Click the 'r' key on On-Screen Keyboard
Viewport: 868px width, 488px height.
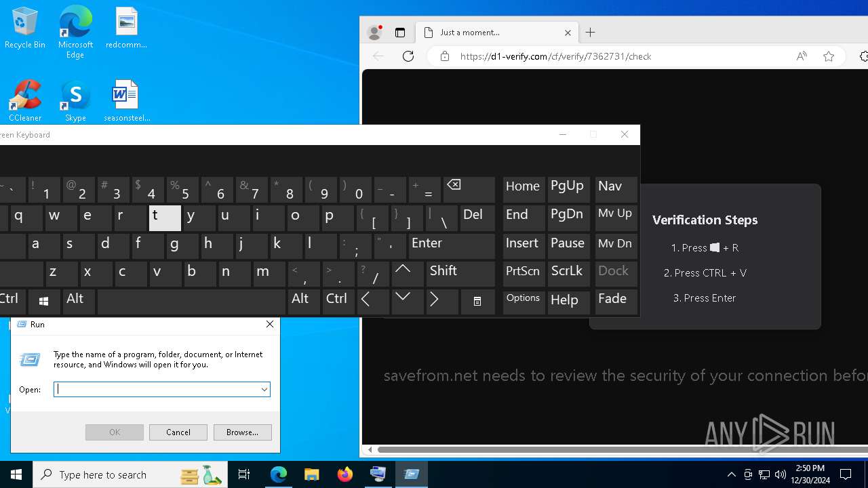click(x=130, y=218)
